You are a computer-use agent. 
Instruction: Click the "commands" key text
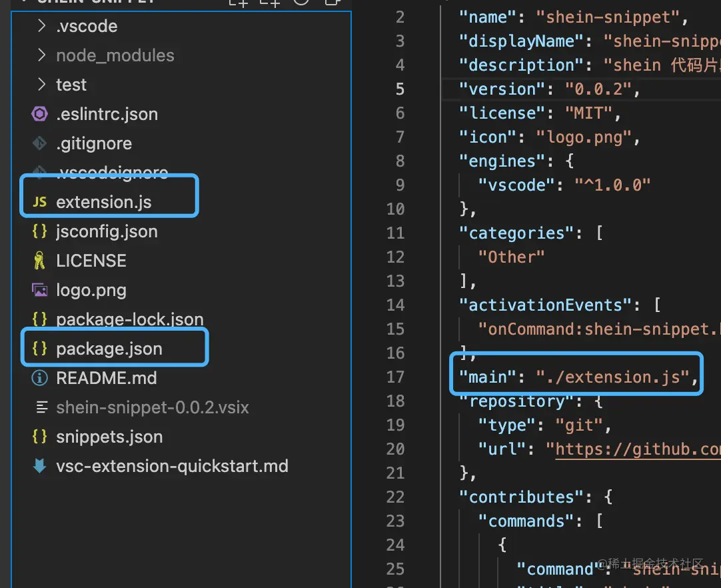click(x=526, y=521)
